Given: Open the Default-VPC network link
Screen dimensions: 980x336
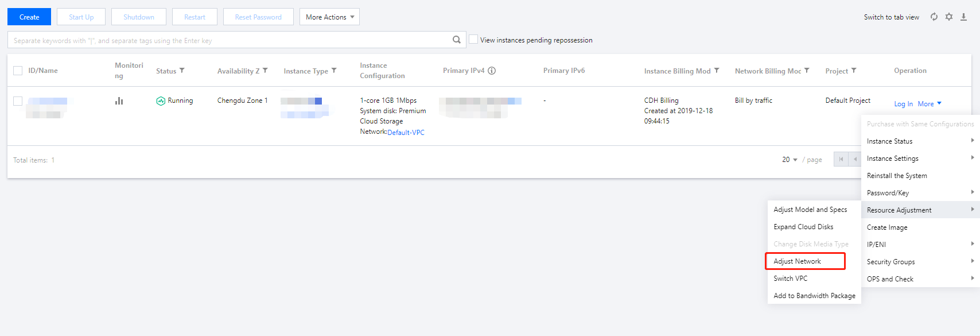Looking at the screenshot, I should tap(406, 133).
